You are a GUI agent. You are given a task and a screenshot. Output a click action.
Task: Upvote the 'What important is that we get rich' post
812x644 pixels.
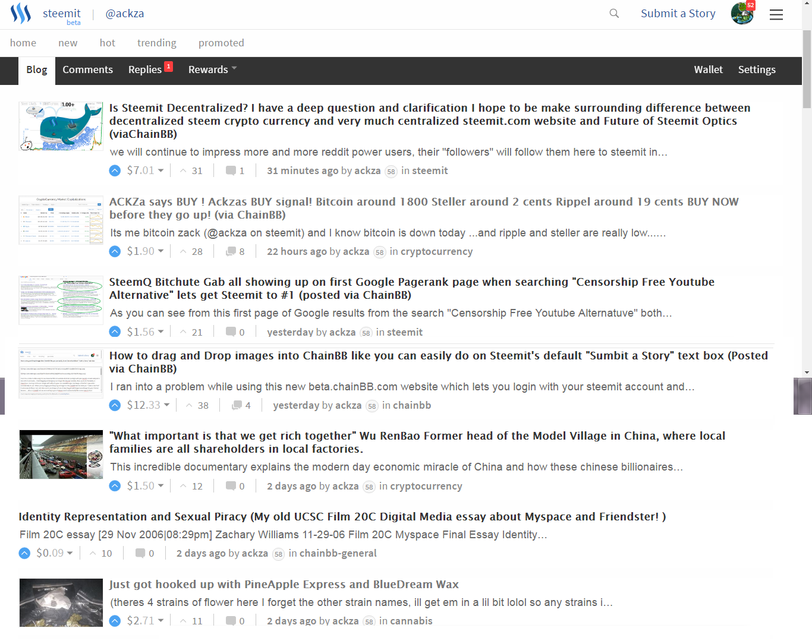click(115, 486)
